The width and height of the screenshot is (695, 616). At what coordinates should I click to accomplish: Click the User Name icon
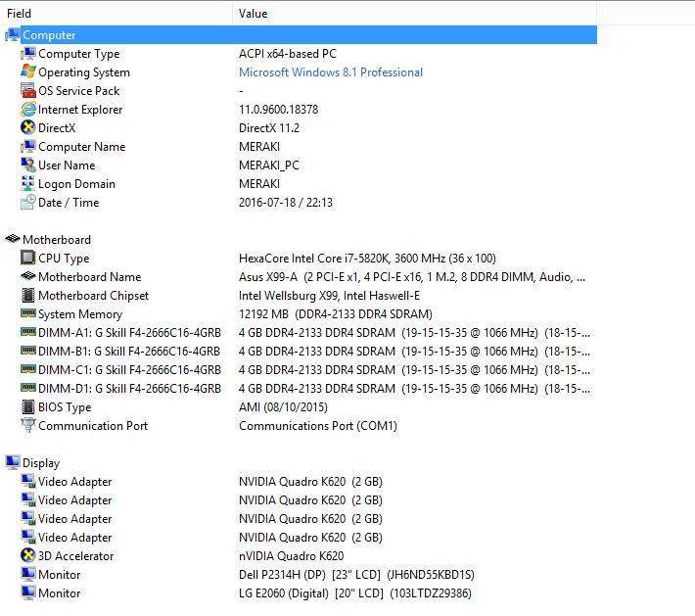click(28, 165)
